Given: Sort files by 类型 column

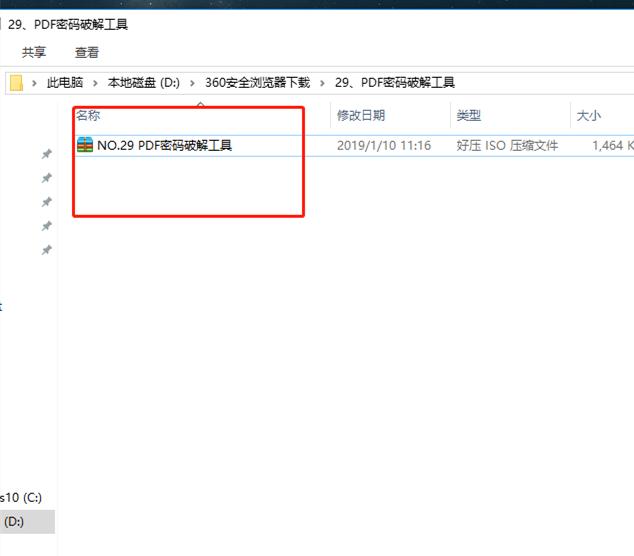Looking at the screenshot, I should 469,116.
